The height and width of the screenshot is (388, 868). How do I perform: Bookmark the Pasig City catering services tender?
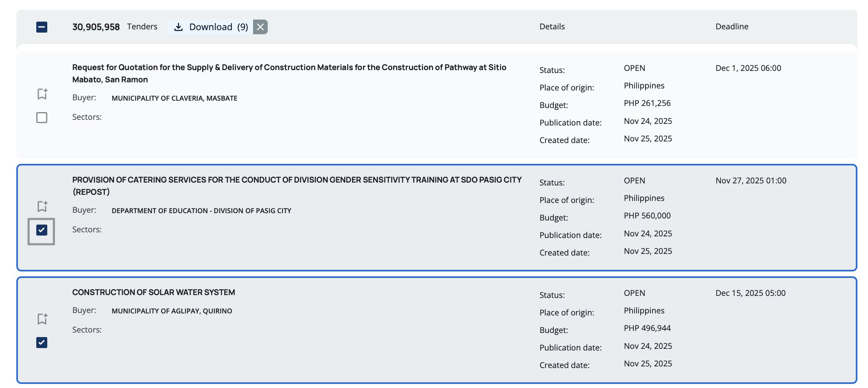[x=42, y=206]
